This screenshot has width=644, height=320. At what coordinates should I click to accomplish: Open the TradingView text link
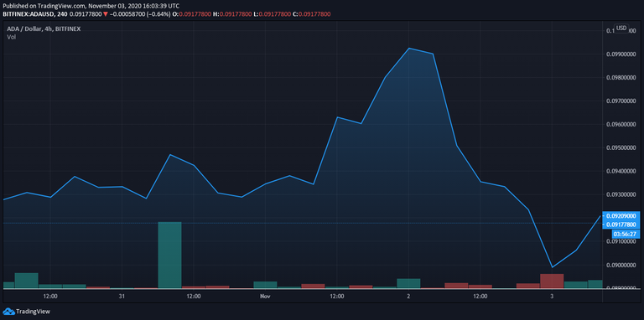(x=33, y=312)
